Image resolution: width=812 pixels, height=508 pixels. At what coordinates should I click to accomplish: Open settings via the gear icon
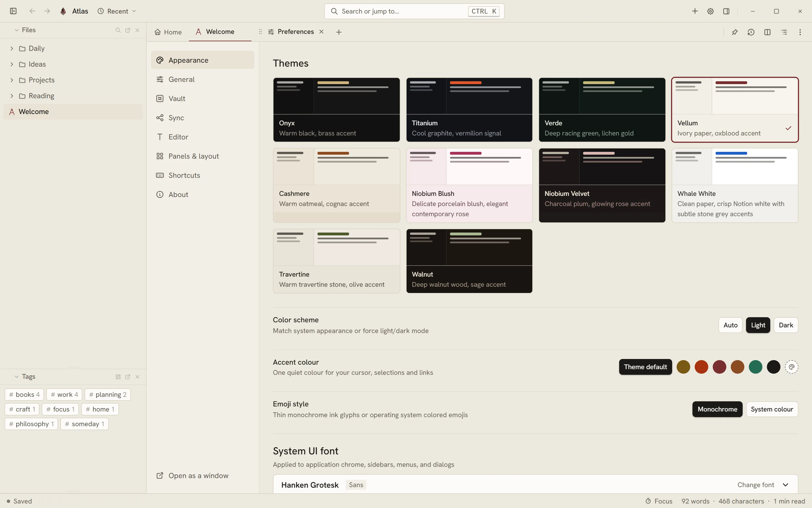coord(710,11)
